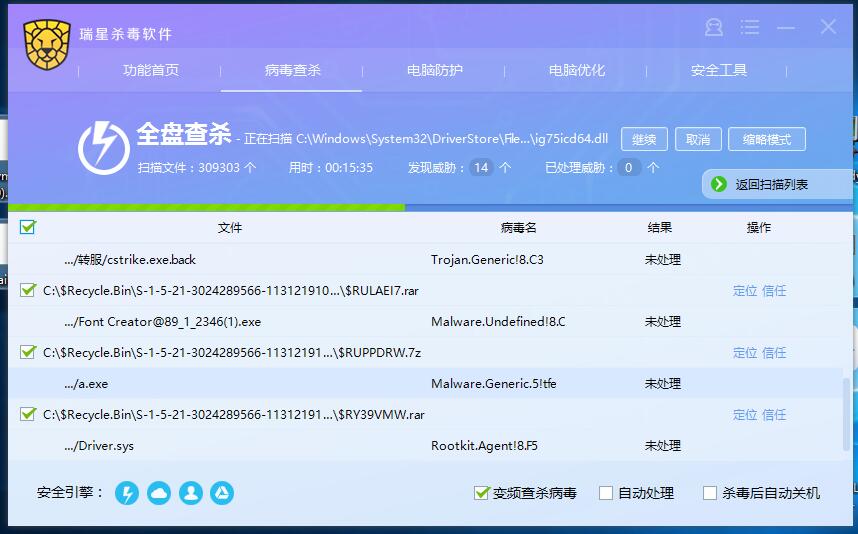Switch to 缩略模式 compact view
858x534 pixels.
click(x=767, y=139)
